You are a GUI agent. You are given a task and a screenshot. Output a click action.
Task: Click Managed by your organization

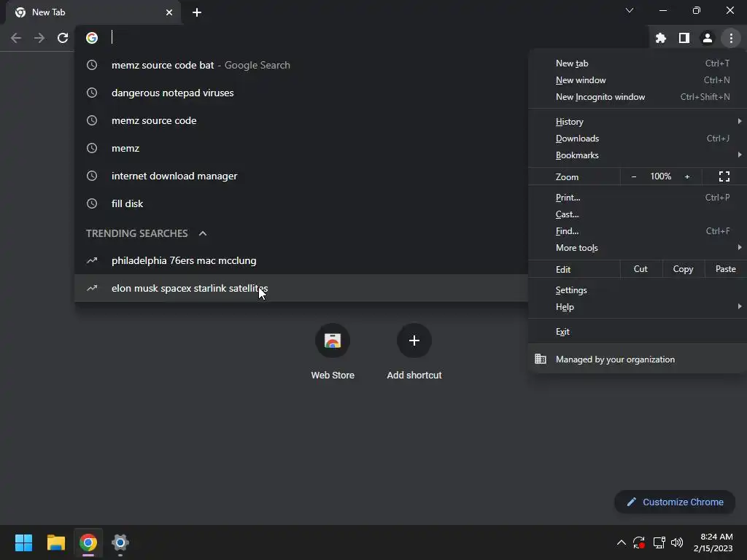pyautogui.click(x=638, y=359)
